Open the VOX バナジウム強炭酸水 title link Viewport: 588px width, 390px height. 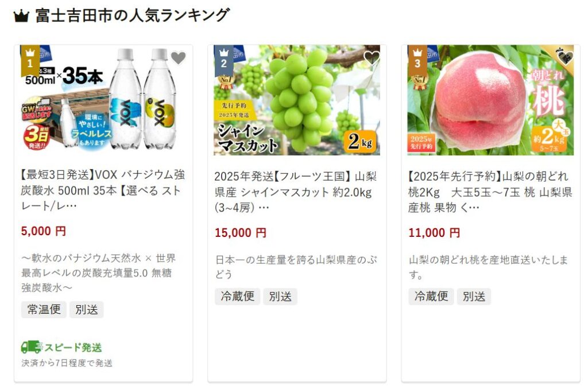coord(103,190)
